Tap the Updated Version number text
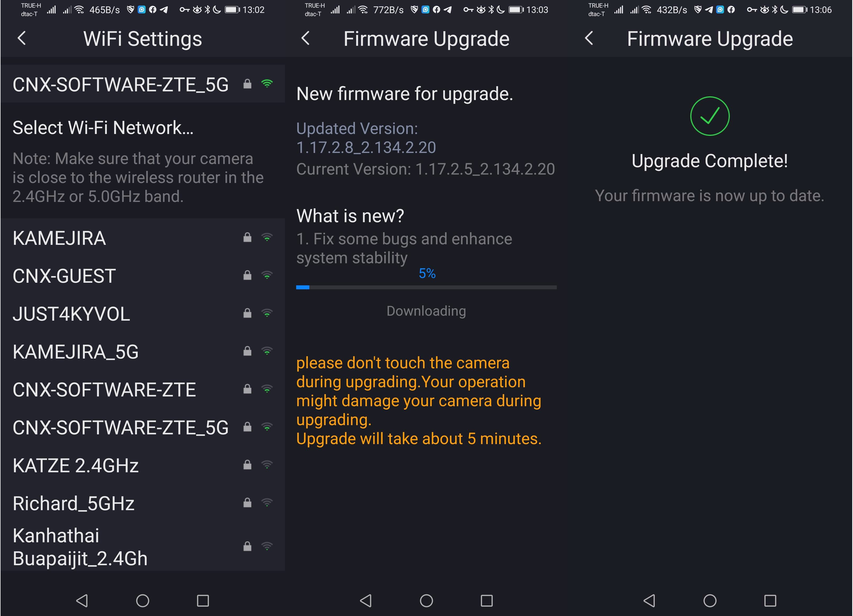 366,147
